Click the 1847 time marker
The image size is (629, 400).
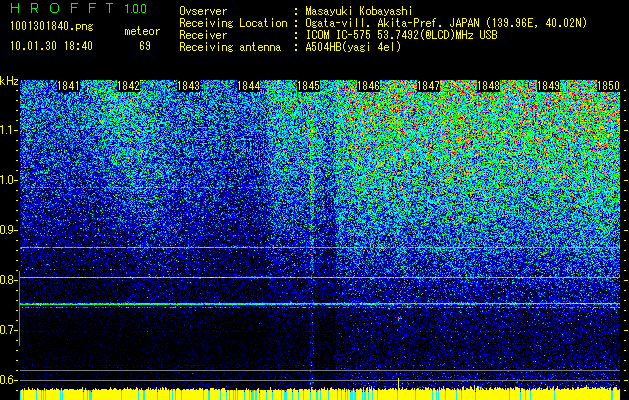pos(429,86)
